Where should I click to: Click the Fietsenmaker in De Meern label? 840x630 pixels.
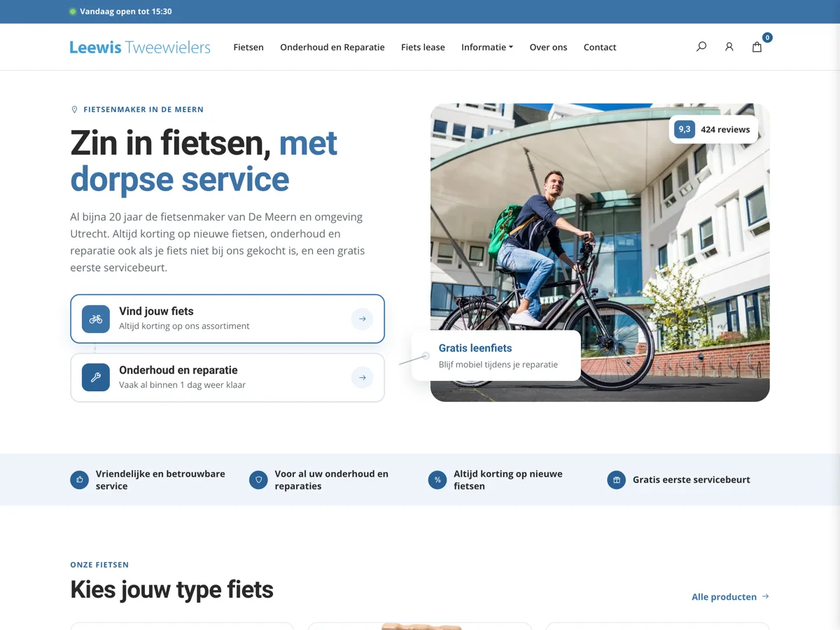(x=143, y=109)
